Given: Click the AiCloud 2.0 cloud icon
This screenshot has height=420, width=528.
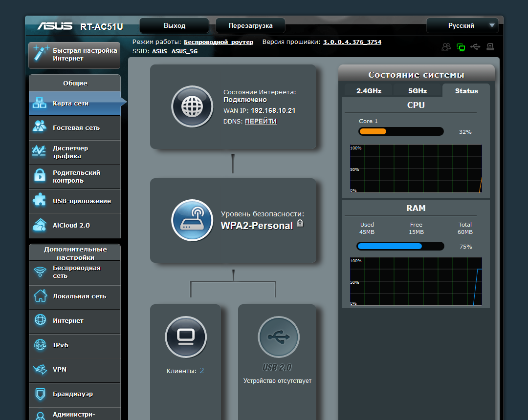Looking at the screenshot, I should click(40, 225).
